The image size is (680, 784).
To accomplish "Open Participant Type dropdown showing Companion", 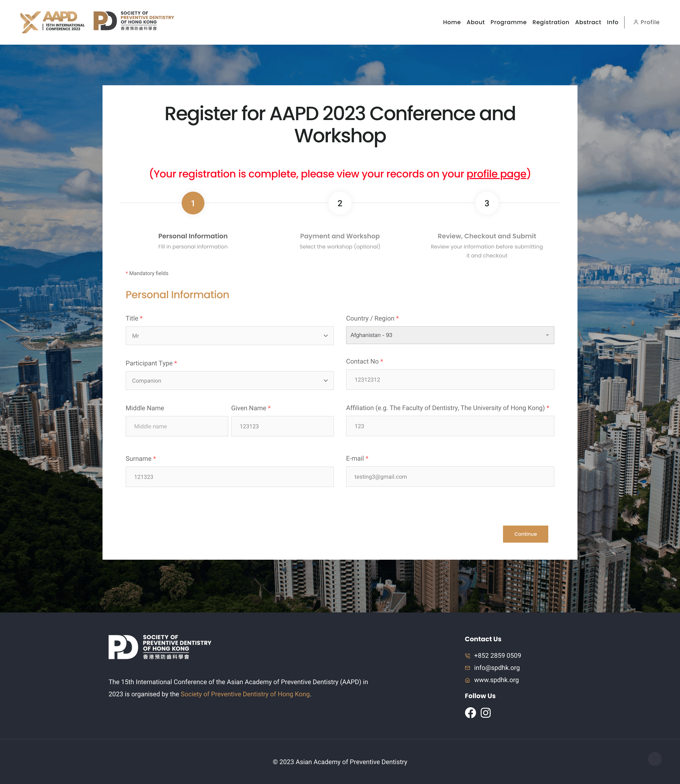I will pyautogui.click(x=230, y=381).
